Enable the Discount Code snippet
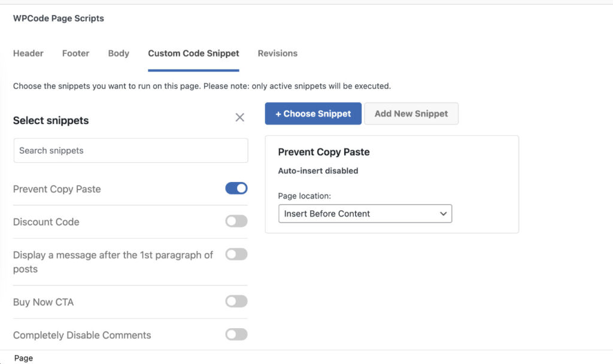Image resolution: width=613 pixels, height=364 pixels. pyautogui.click(x=236, y=221)
